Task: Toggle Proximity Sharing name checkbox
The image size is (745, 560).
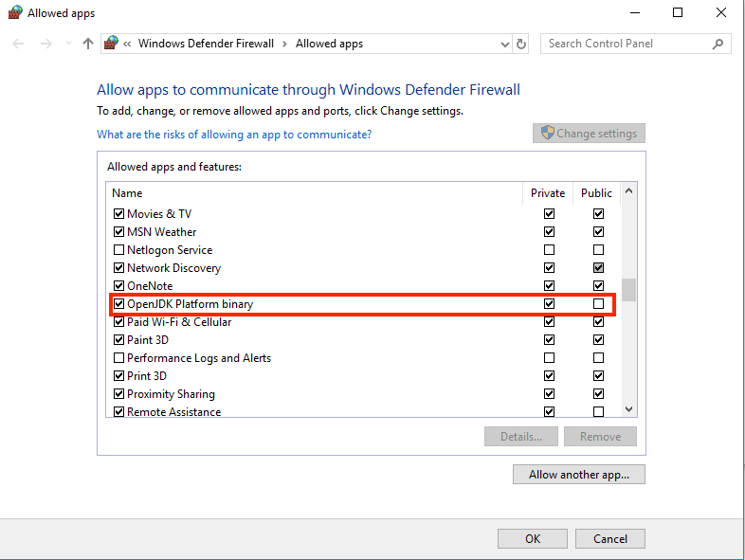Action: (x=118, y=394)
